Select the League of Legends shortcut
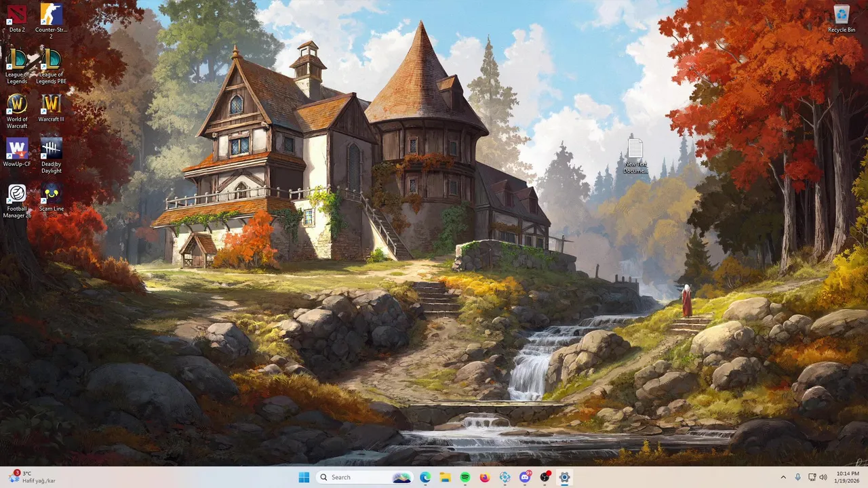Image resolution: width=868 pixels, height=488 pixels. click(x=17, y=66)
